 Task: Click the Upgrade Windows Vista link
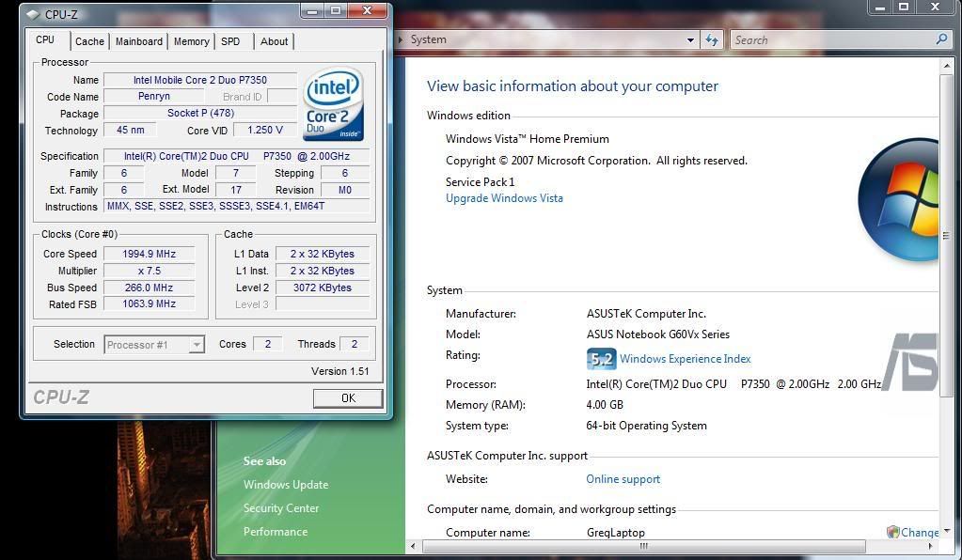pyautogui.click(x=504, y=198)
